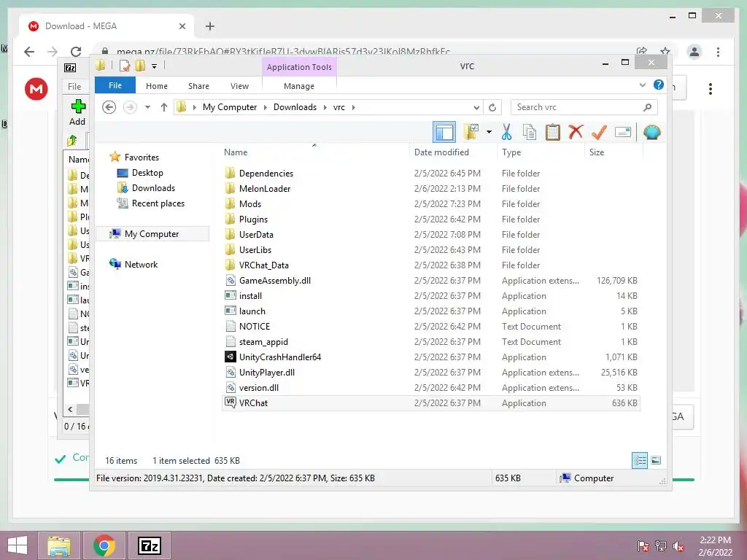Click the Copy toolbar icon
Image resolution: width=747 pixels, height=560 pixels.
[x=530, y=132]
